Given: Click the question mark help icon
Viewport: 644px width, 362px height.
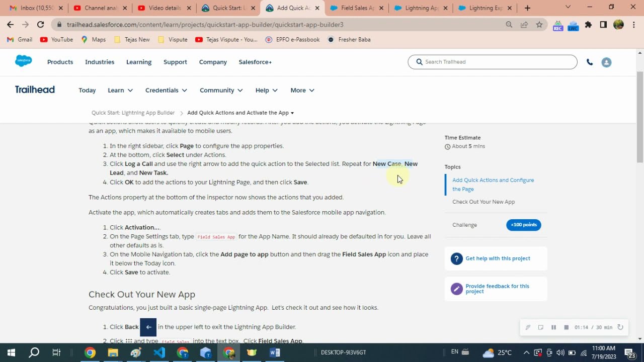Looking at the screenshot, I should tap(456, 259).
